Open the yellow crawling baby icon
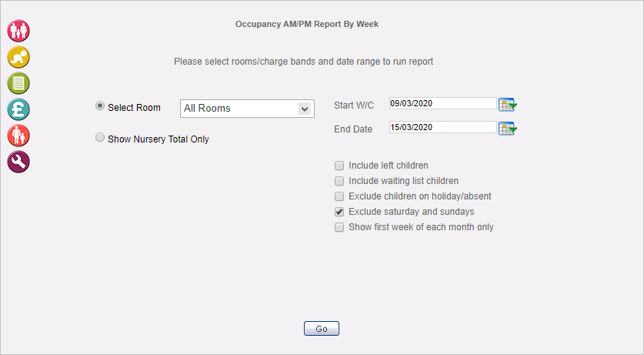The width and height of the screenshot is (644, 355). point(18,57)
